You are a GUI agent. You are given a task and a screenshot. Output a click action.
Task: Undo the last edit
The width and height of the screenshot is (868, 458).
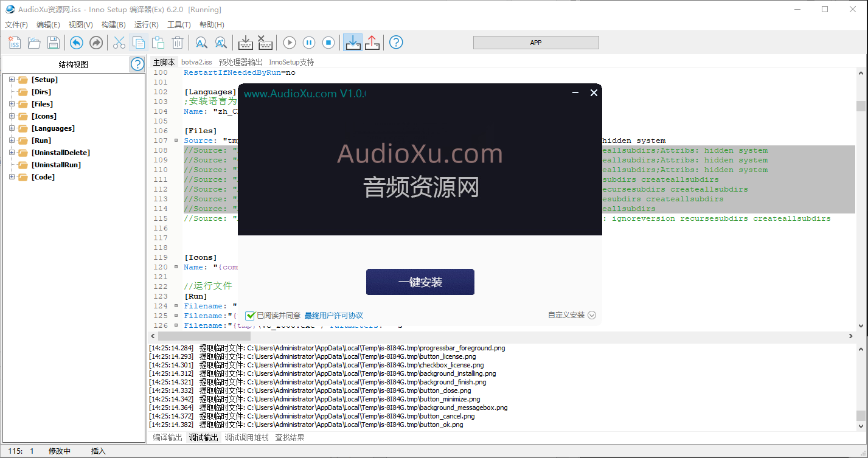tap(77, 43)
